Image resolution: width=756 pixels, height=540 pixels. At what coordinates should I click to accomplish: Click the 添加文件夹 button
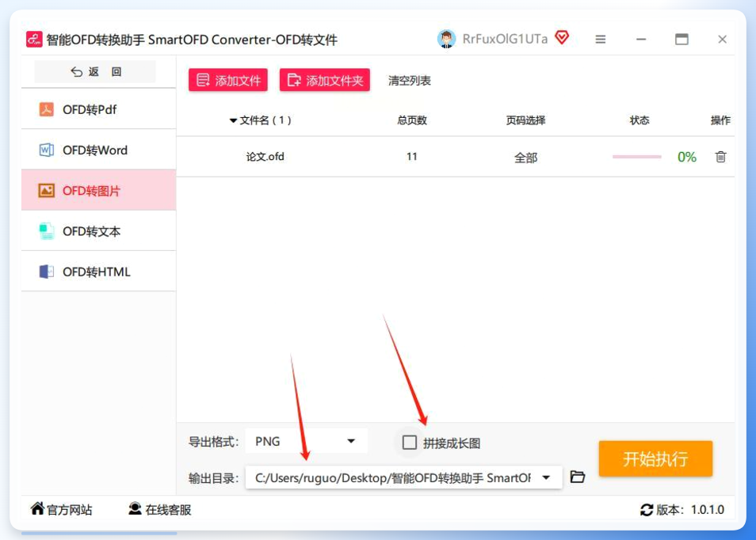324,80
